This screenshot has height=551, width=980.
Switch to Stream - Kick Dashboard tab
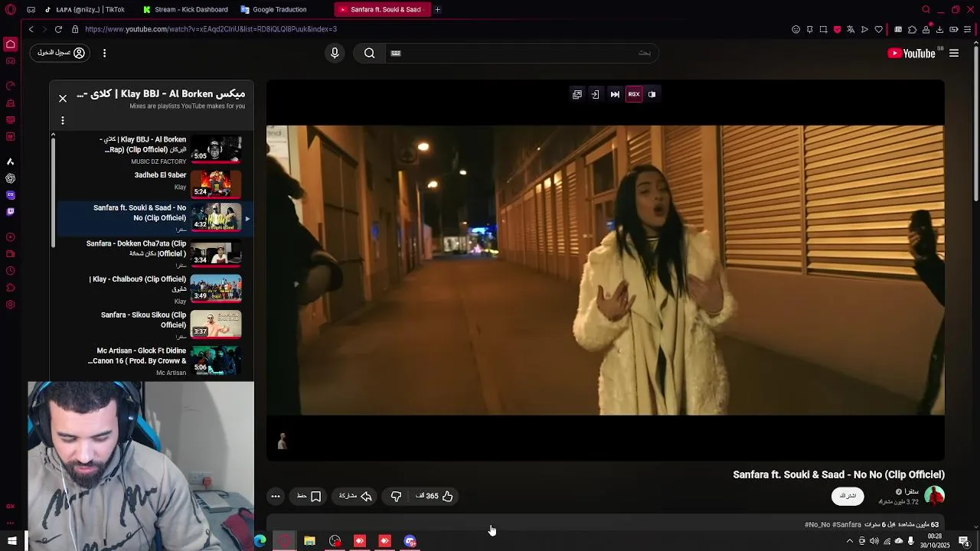point(185,9)
